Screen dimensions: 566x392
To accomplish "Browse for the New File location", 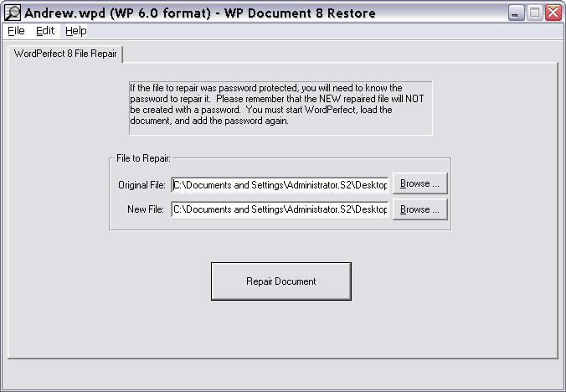I will 419,209.
